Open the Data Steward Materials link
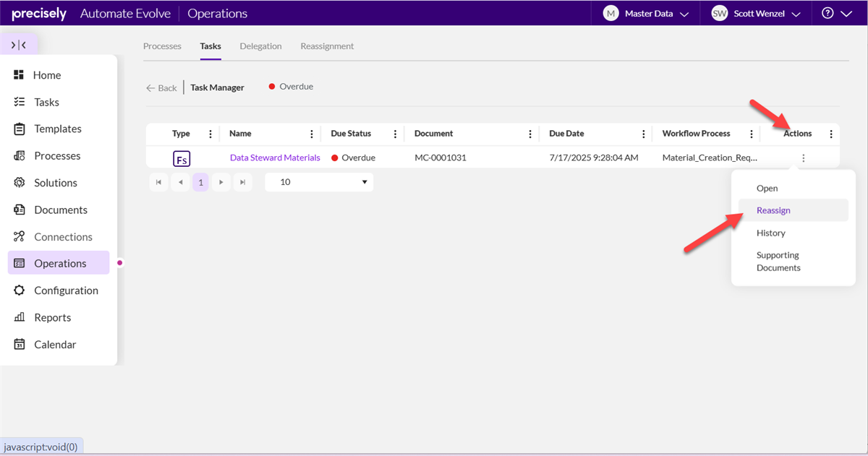The image size is (868, 456). (x=275, y=158)
